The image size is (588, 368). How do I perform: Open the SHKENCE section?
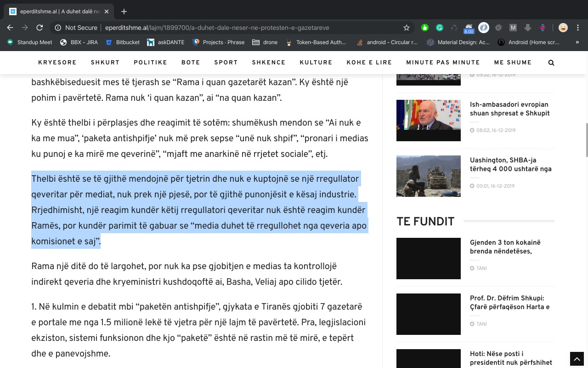(269, 63)
